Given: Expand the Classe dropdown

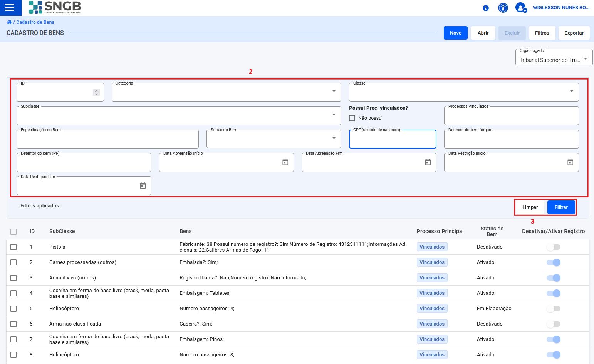Looking at the screenshot, I should (464, 92).
